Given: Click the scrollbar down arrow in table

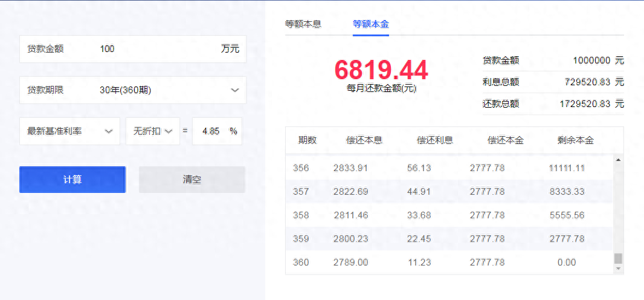Looking at the screenshot, I should 618,269.
